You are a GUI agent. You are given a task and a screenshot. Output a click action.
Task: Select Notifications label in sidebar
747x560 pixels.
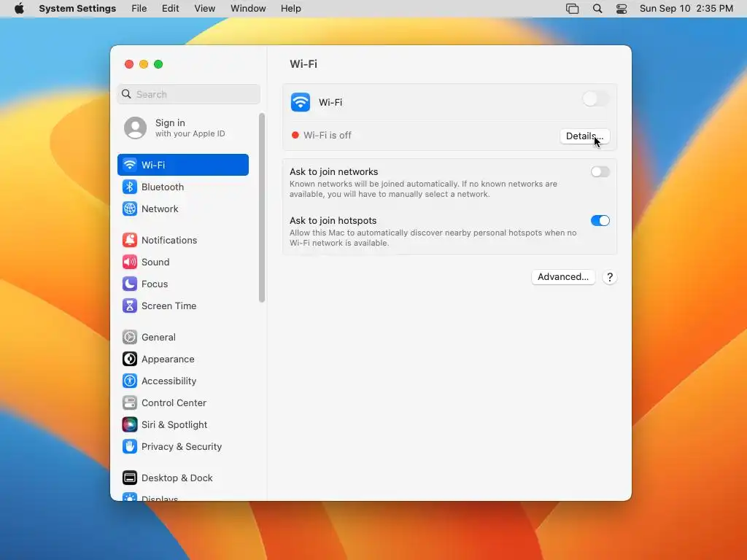coord(169,240)
